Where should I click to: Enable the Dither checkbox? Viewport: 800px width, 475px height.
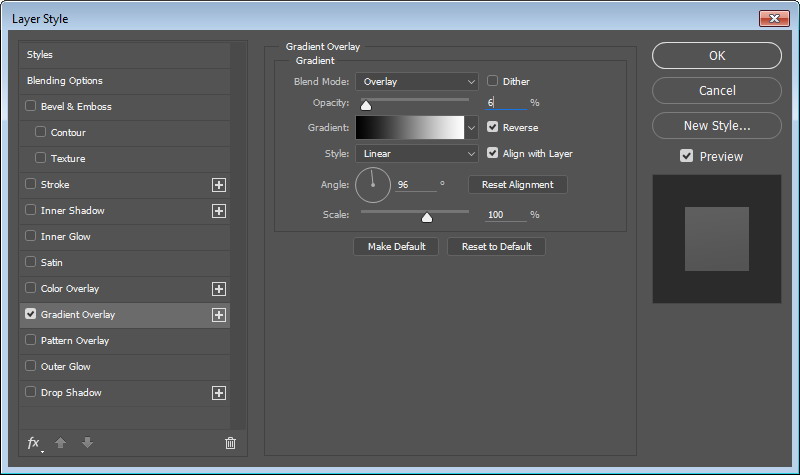(x=493, y=81)
